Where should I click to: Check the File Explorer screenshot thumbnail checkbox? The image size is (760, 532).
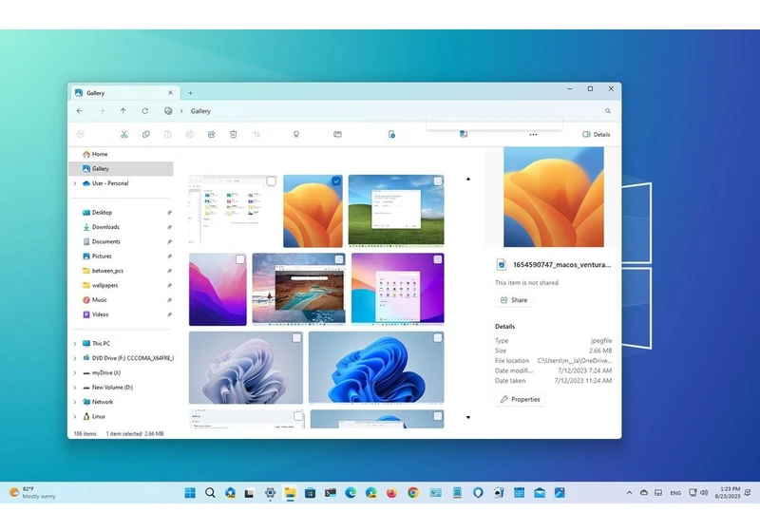coord(271,181)
